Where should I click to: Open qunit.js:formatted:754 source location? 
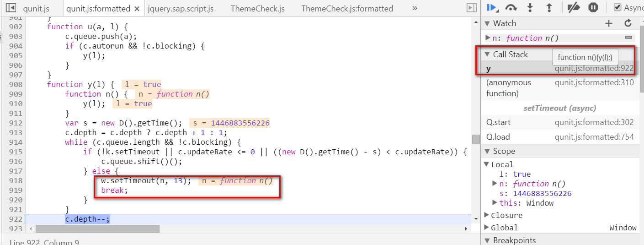pos(594,137)
